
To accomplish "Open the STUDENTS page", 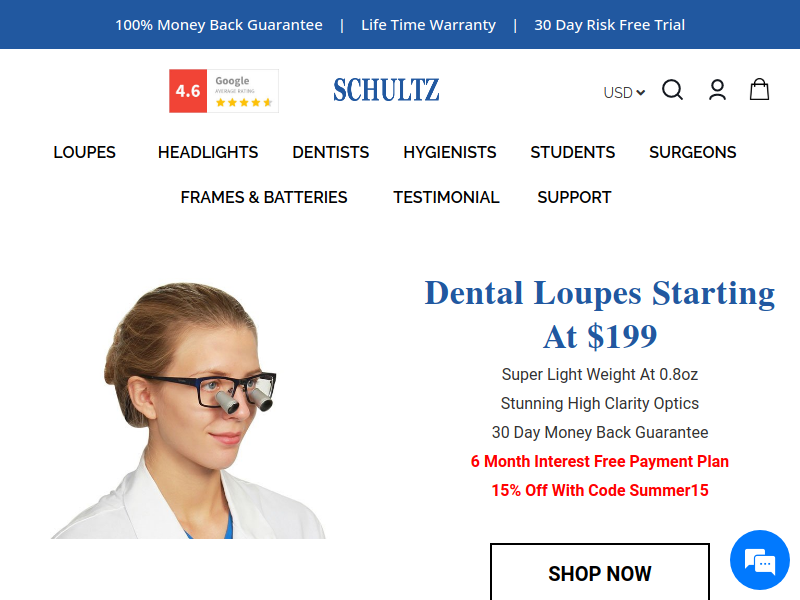I will 572,152.
